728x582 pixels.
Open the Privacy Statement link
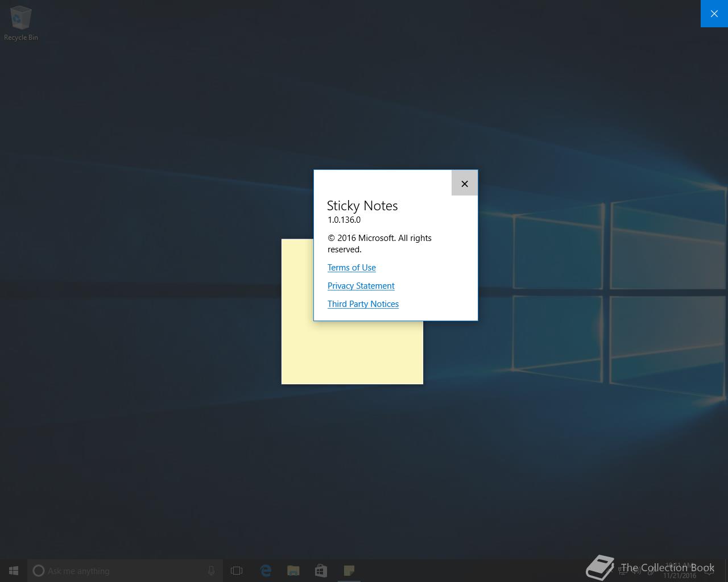tap(361, 286)
